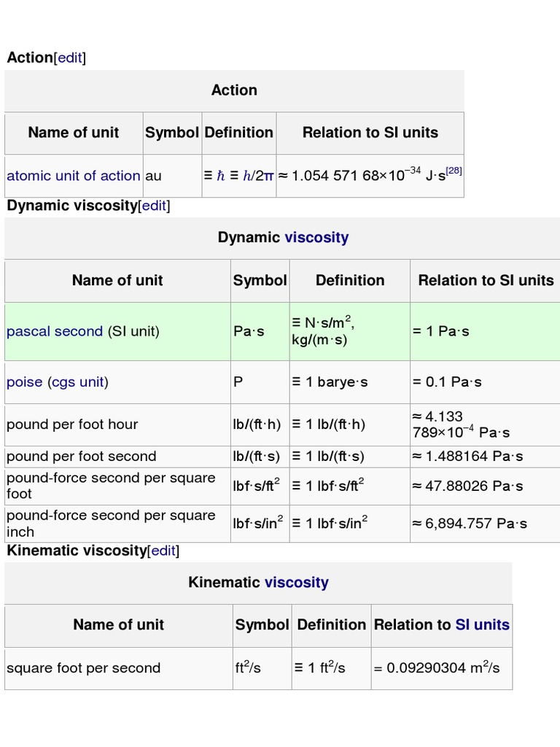
Task: Click 'Relation to SI units' header in Action table
Action: point(370,133)
